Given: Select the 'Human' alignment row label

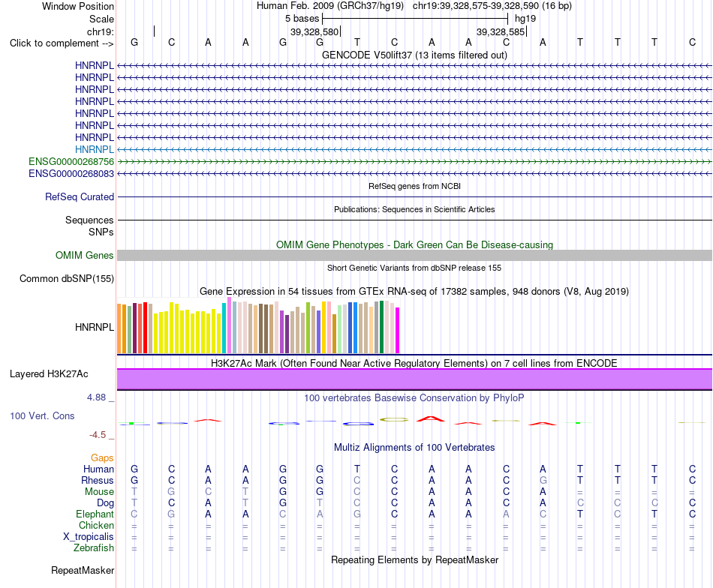Looking at the screenshot, I should (x=98, y=469).
